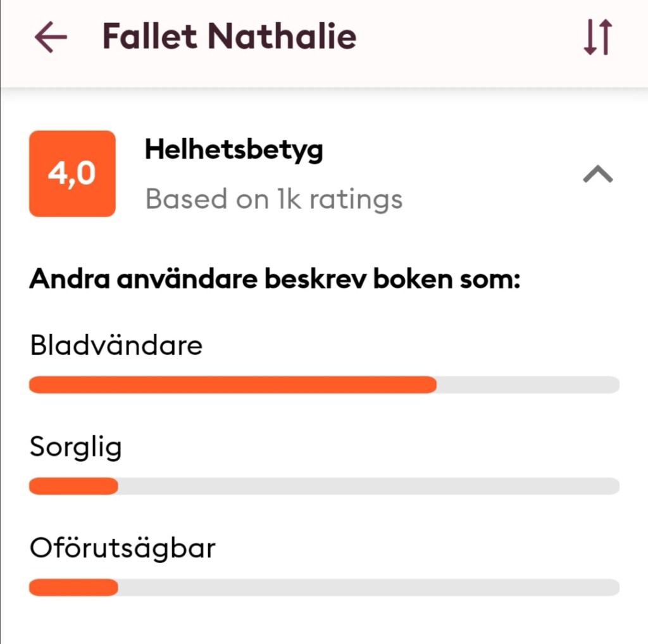The width and height of the screenshot is (648, 644).
Task: Tap the word 'Fallet' in the title
Action: pos(149,37)
